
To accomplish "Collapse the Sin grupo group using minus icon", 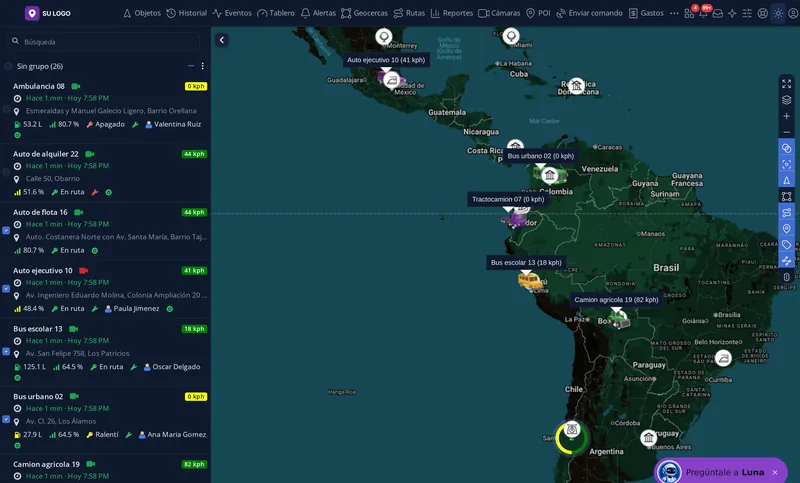I will coord(191,66).
